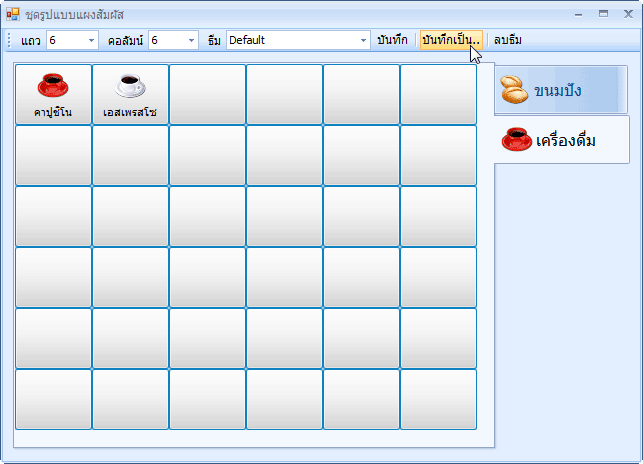Click the ลบธีม delete theme button
Screen dimensions: 643x464
pos(508,40)
